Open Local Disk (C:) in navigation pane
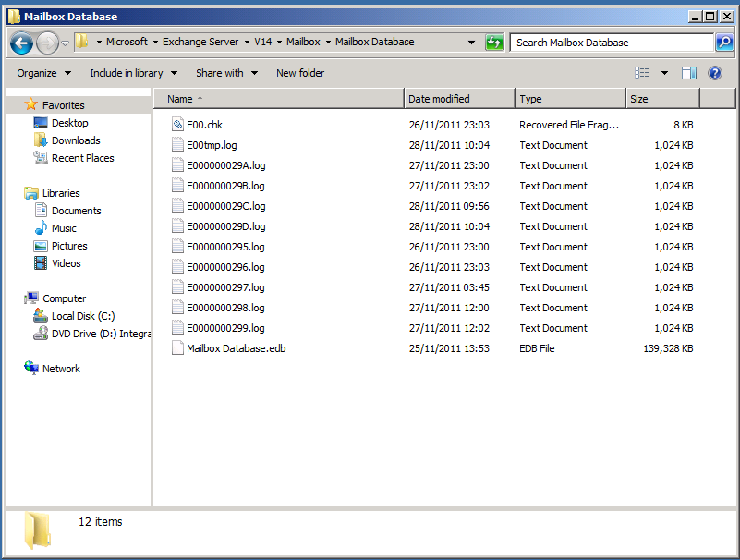Image resolution: width=740 pixels, height=560 pixels. 83,316
